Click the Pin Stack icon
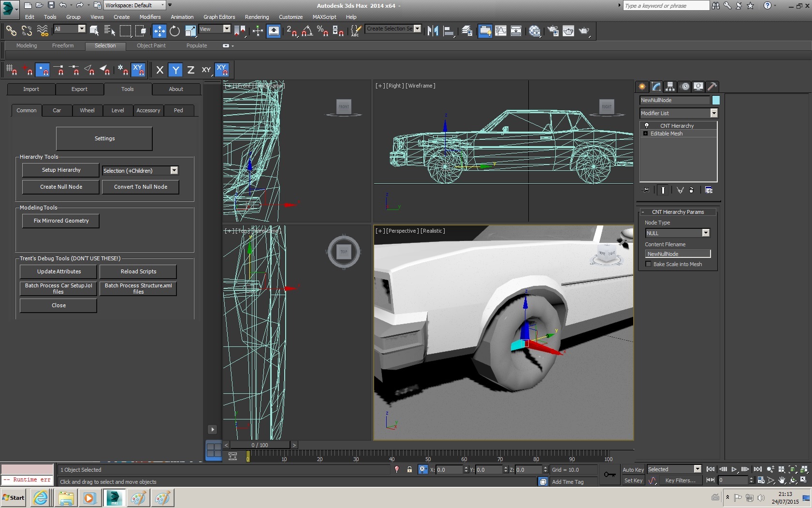Image resolution: width=812 pixels, height=508 pixels. pyautogui.click(x=645, y=190)
